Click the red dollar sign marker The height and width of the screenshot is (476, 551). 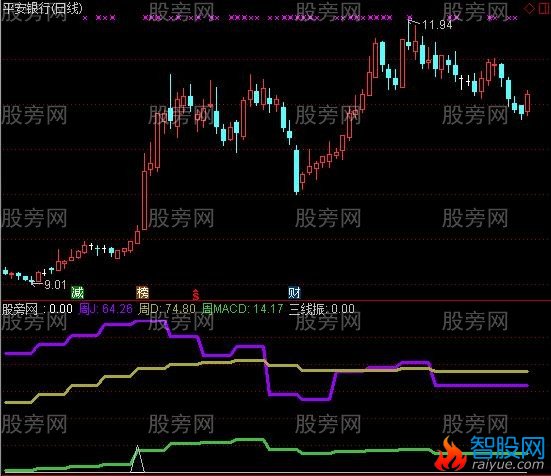pos(196,294)
